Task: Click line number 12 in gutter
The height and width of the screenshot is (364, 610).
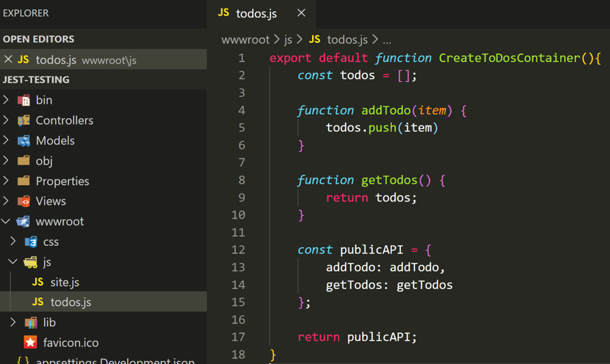Action: point(238,250)
